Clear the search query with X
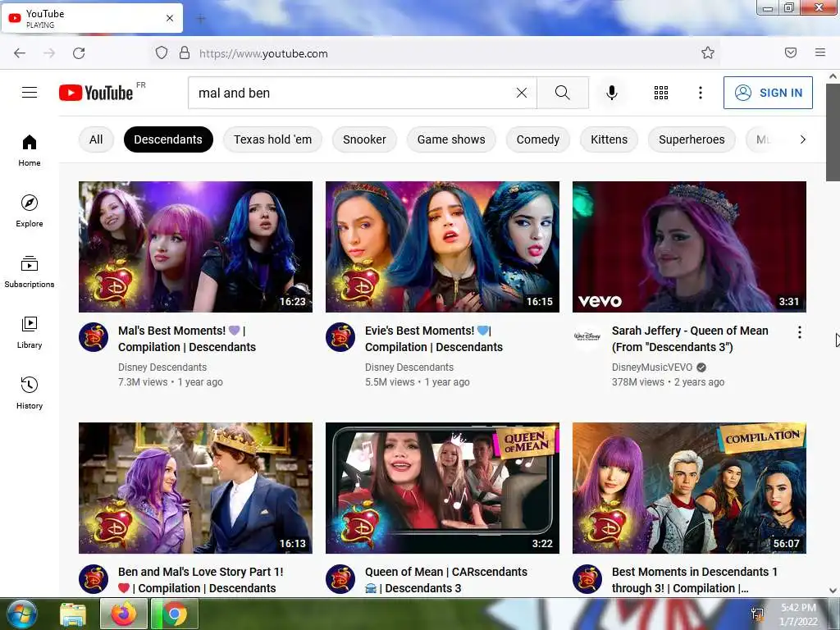 click(x=521, y=93)
